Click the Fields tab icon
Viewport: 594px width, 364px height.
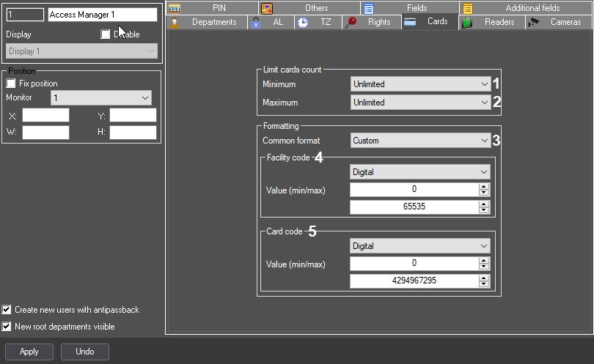[x=369, y=9]
